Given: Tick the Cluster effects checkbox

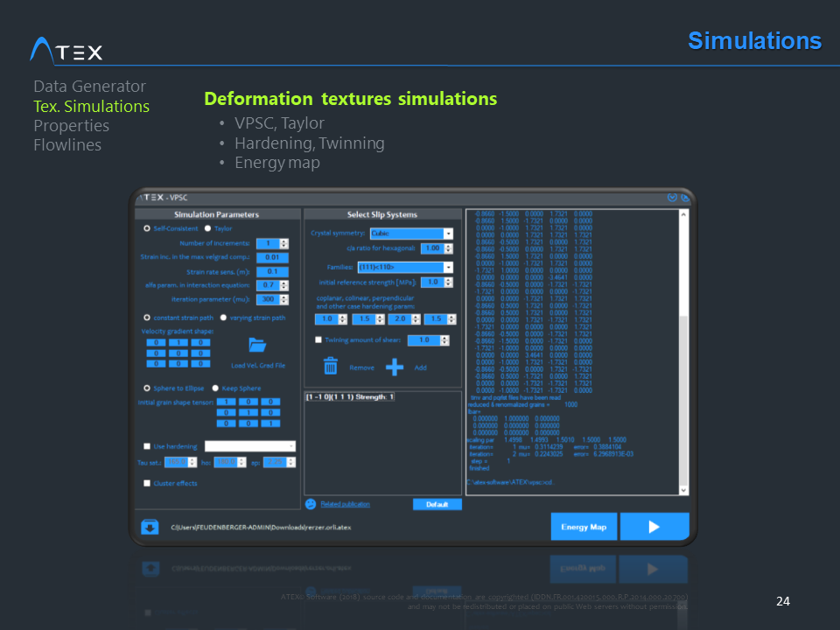Looking at the screenshot, I should pyautogui.click(x=147, y=483).
